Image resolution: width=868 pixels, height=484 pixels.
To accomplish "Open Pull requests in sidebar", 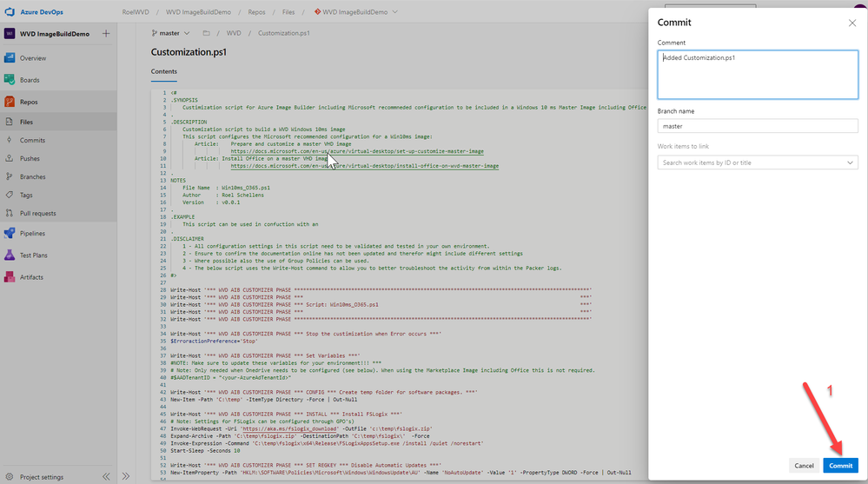I will tap(37, 213).
